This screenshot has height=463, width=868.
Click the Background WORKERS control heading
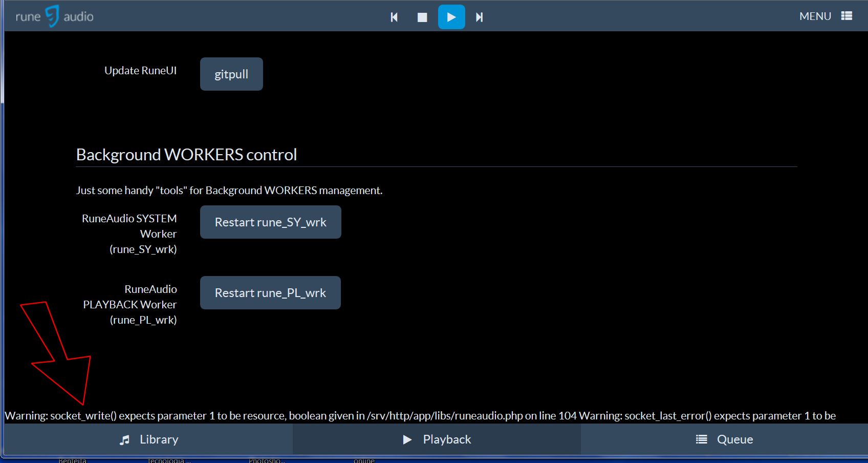tap(186, 154)
